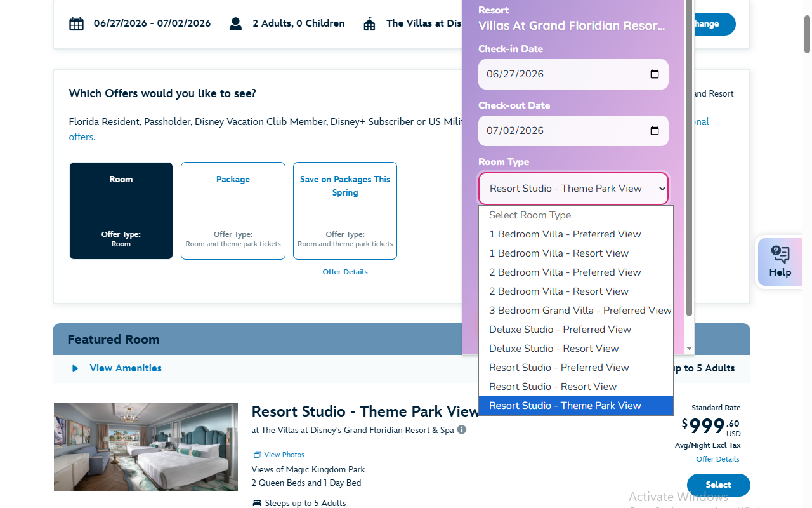Choose Deluxe Studio - Preferred View room type
The width and height of the screenshot is (812, 508).
coord(560,329)
